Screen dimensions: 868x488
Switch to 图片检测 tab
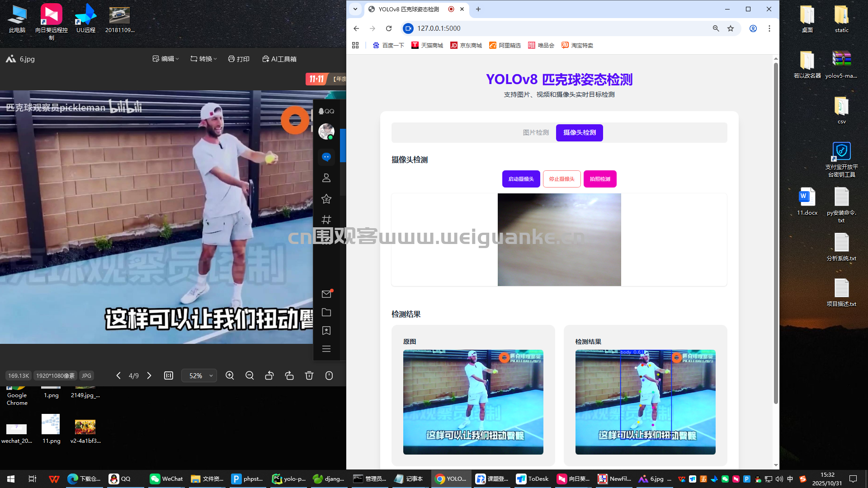click(x=536, y=132)
